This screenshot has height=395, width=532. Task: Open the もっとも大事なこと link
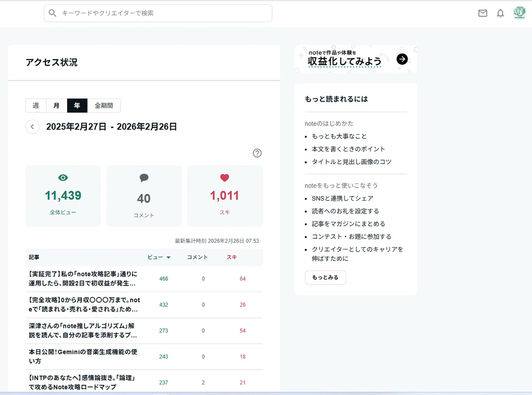click(339, 136)
